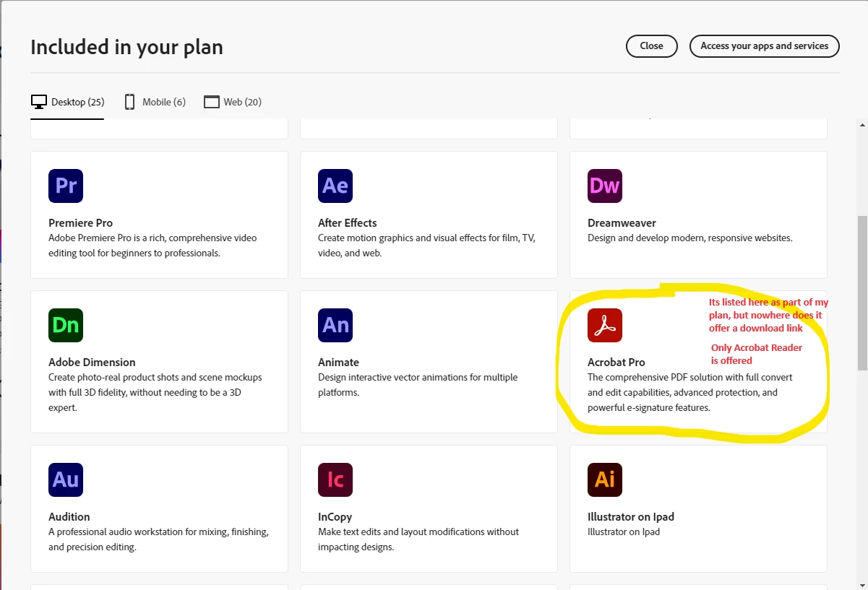Screen dimensions: 868x590
Task: Click the mobile phone icon in tabs
Action: [x=130, y=102]
